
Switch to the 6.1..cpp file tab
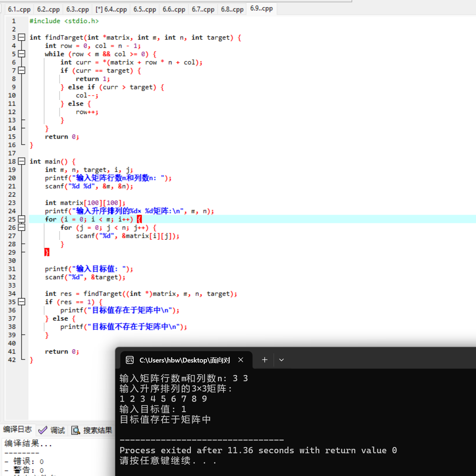tap(19, 9)
